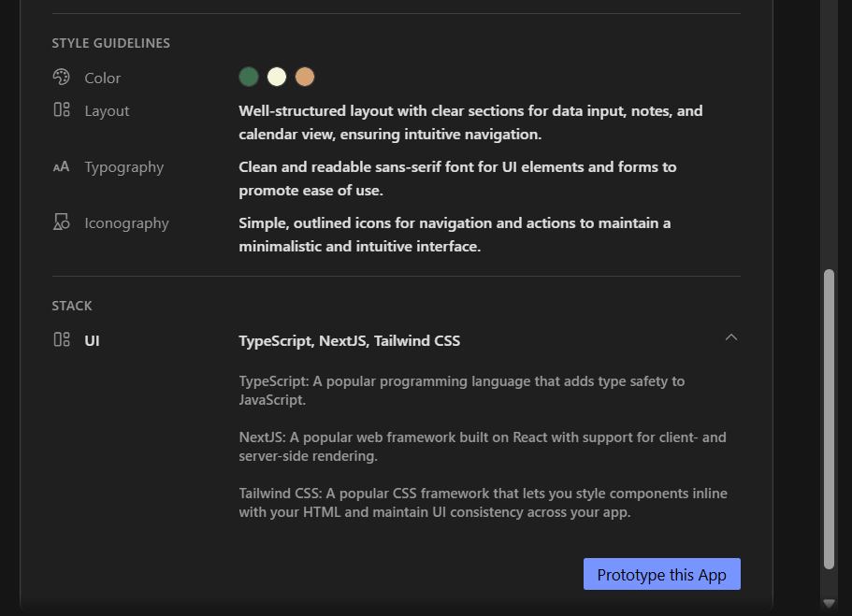Click the TypeScript, NextJS, Tailwind CSS heading
The width and height of the screenshot is (852, 616).
[349, 341]
